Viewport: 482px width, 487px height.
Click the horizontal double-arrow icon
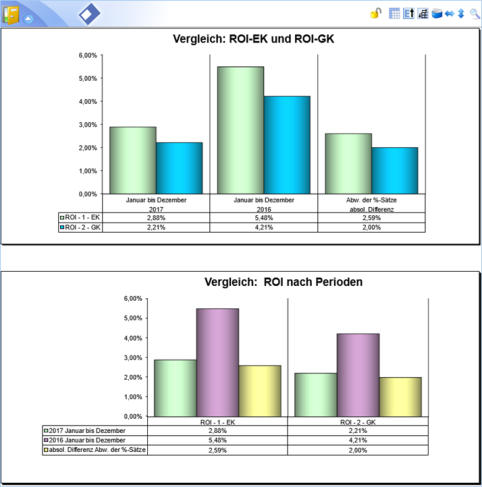[450, 14]
